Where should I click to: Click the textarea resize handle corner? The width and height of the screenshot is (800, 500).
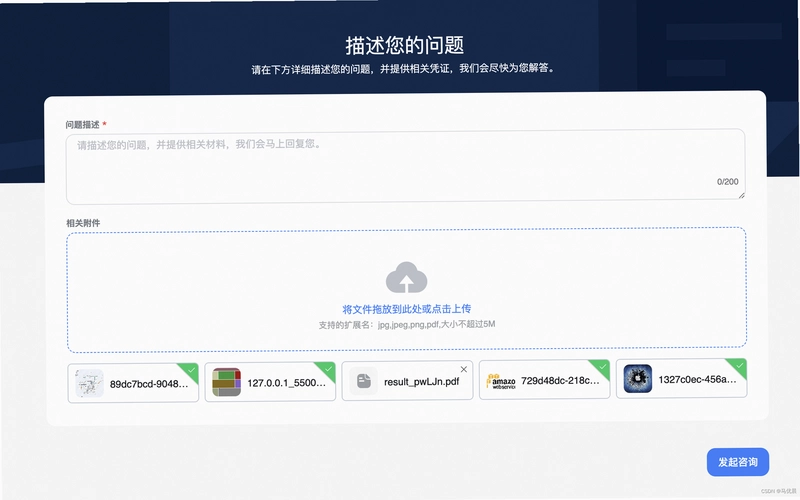[741, 195]
